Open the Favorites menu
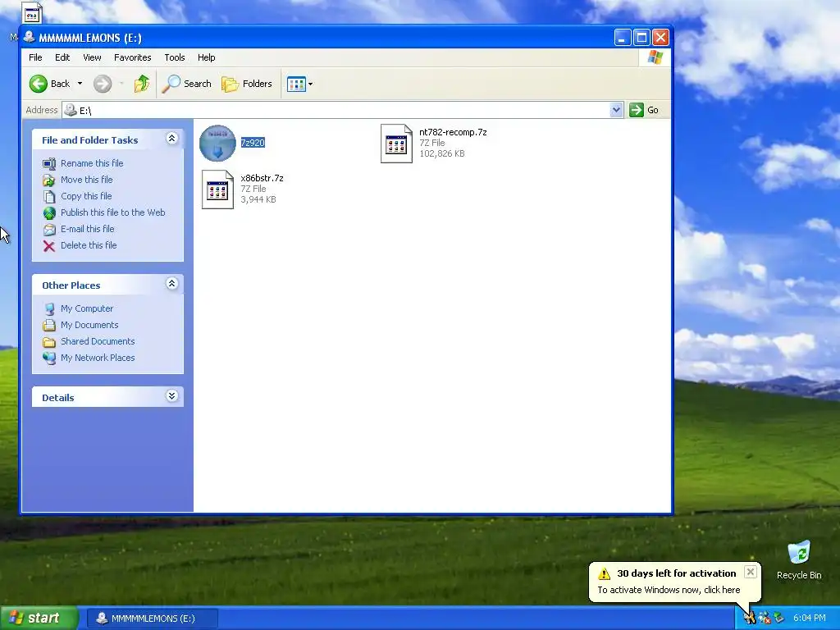The image size is (840, 630). pyautogui.click(x=132, y=57)
